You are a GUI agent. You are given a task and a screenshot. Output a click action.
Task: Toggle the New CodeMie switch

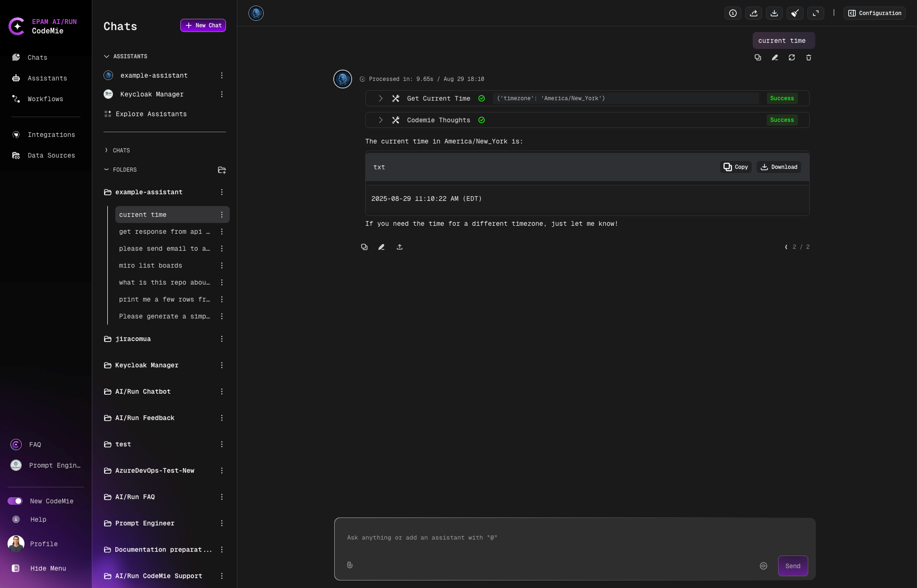click(x=15, y=501)
